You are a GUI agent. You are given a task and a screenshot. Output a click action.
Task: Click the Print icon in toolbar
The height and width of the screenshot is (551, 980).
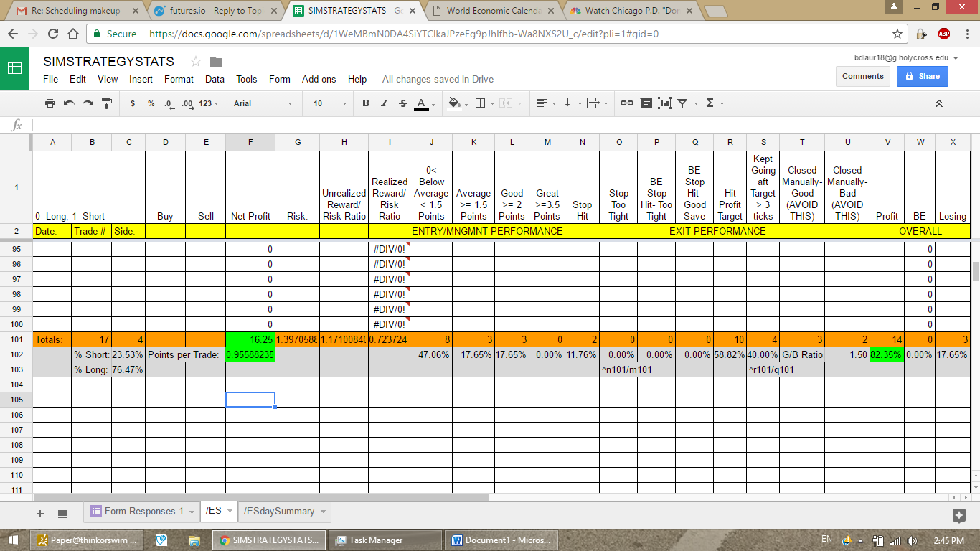pos(50,103)
